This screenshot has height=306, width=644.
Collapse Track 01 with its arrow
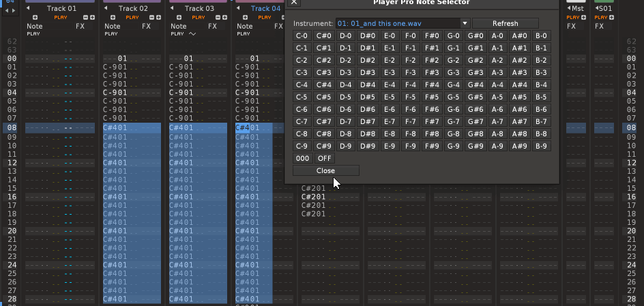pos(28,8)
